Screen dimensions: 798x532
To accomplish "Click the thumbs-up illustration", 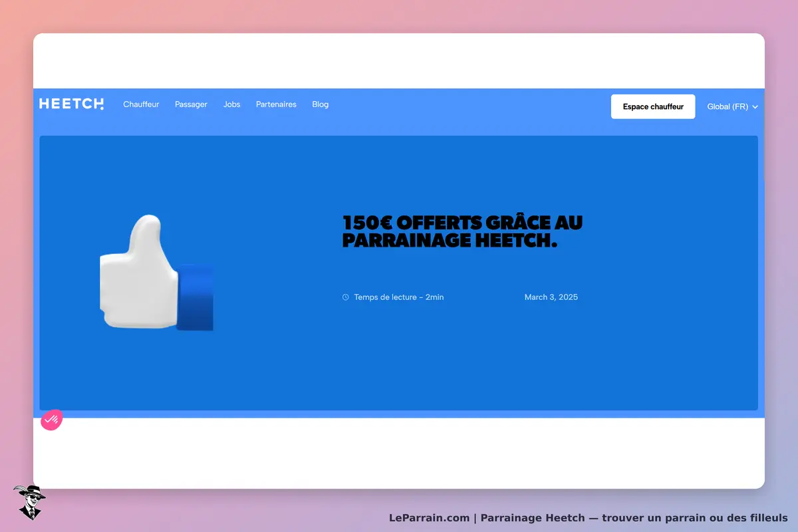I will [156, 272].
